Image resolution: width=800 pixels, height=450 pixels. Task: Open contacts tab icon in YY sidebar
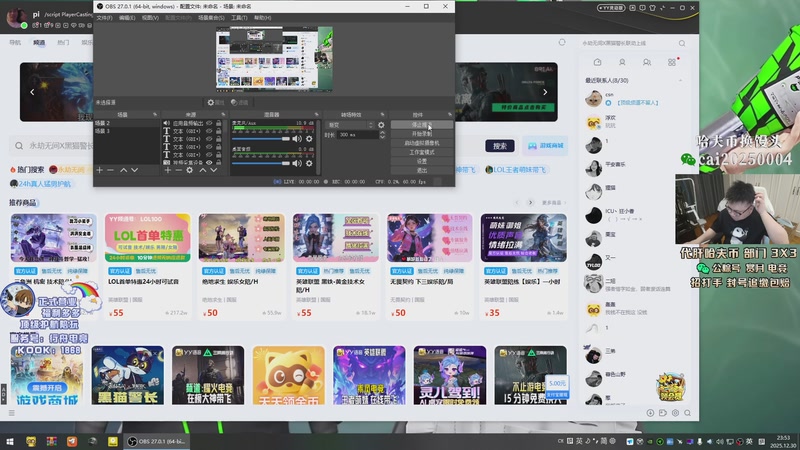(x=622, y=62)
